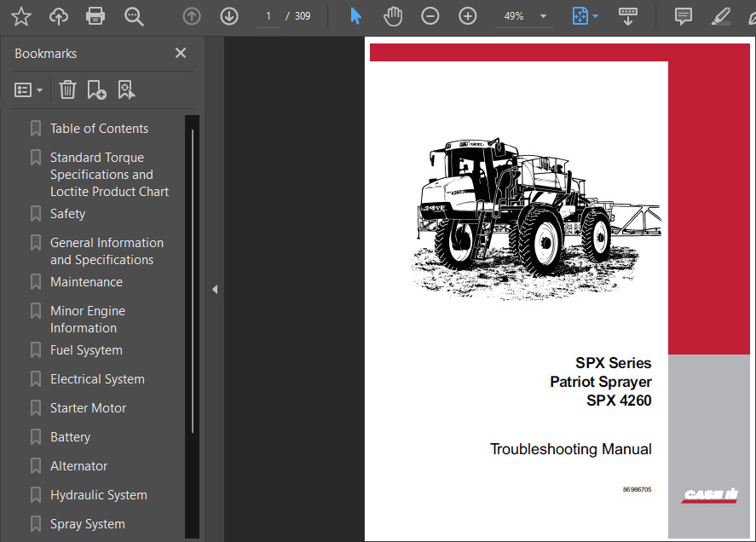Close the Bookmarks panel
Viewport: 756px width, 542px height.
coord(181,53)
